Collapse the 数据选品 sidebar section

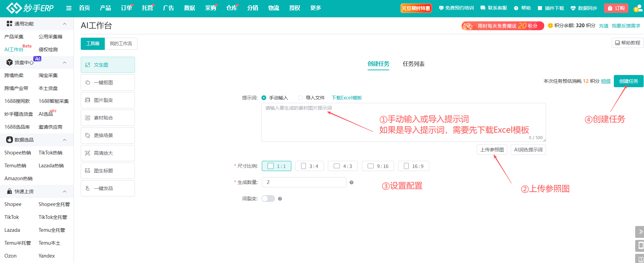[64, 140]
